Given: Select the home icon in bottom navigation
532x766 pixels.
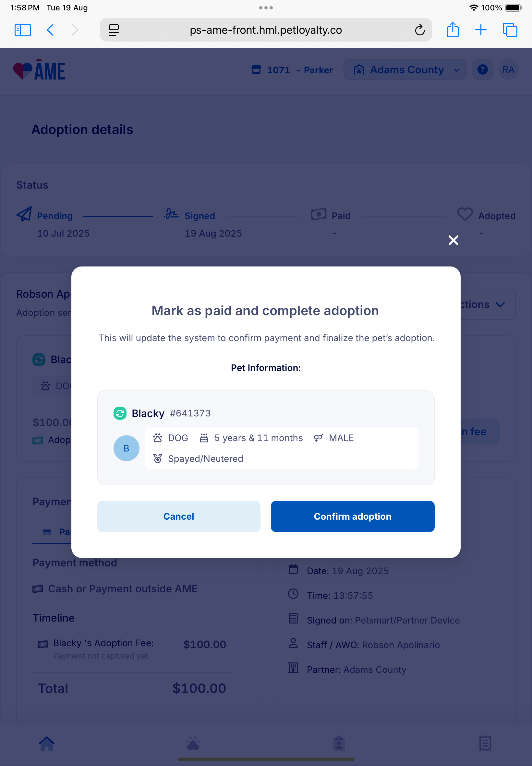Looking at the screenshot, I should tap(47, 743).
